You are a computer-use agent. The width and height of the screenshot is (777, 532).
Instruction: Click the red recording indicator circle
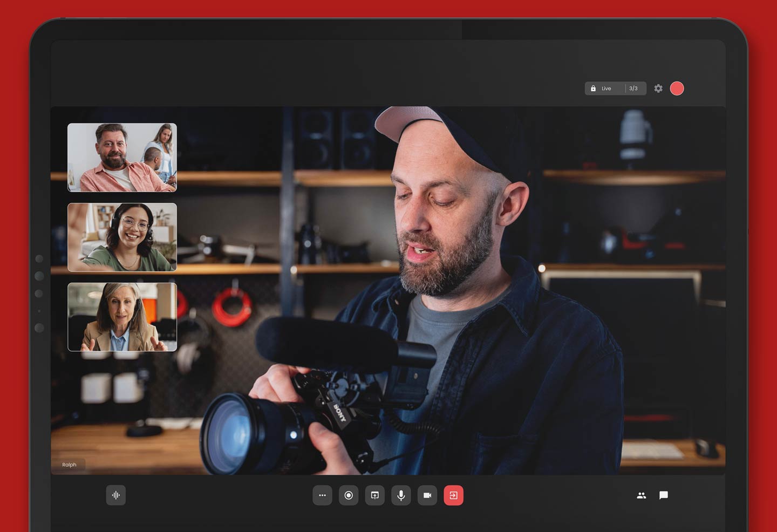677,88
